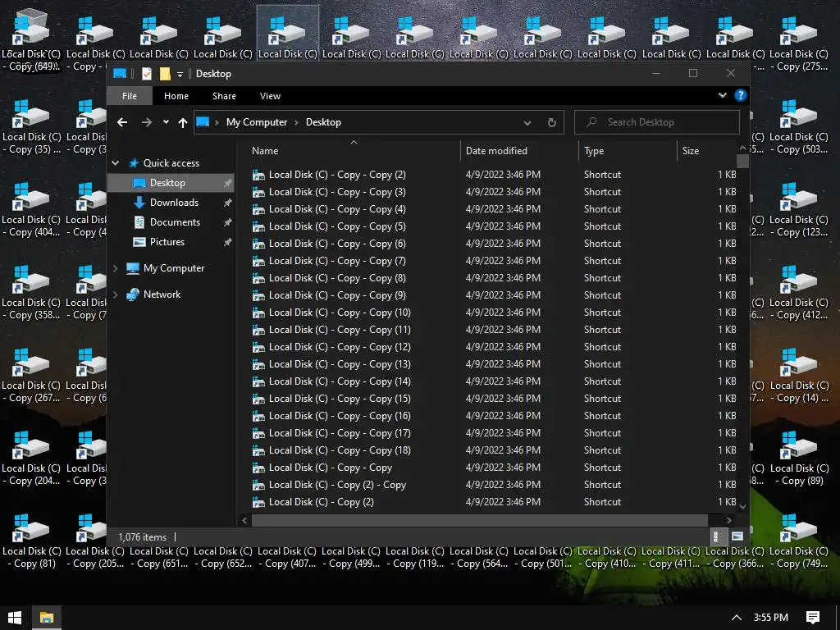Viewport: 840px width, 630px height.
Task: Click shortcut icon of Copy - Copy (7) row
Action: [258, 261]
